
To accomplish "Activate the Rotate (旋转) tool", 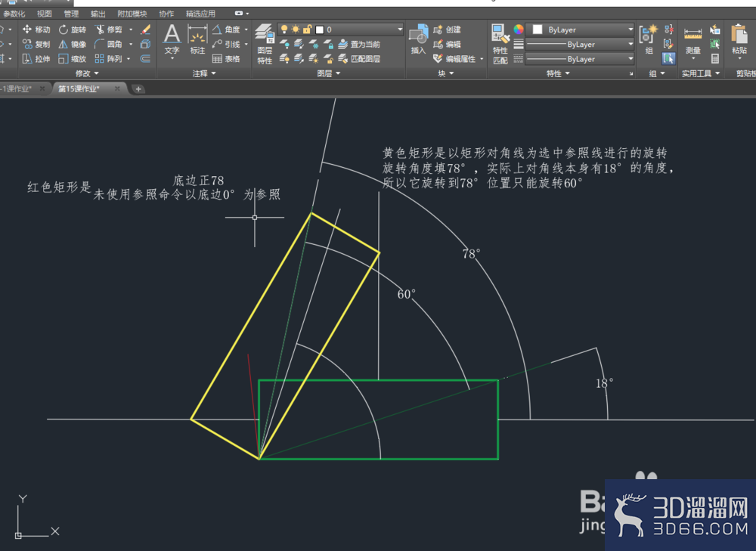I will coord(73,29).
